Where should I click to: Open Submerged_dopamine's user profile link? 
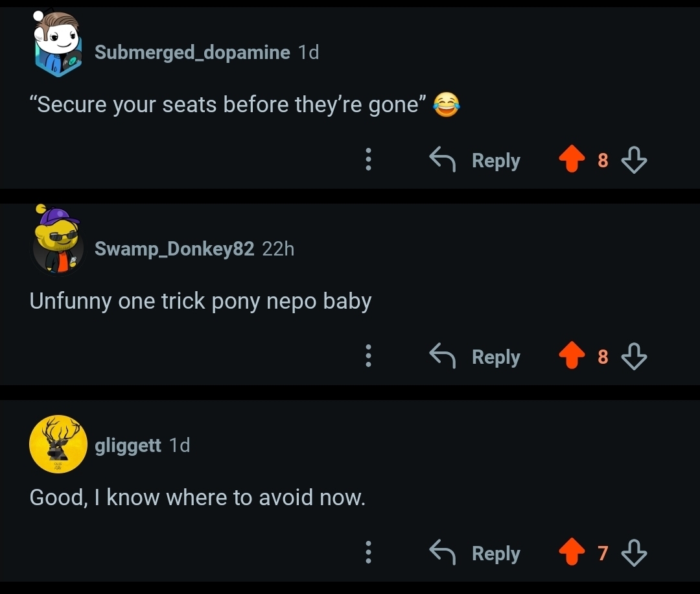[x=192, y=53]
